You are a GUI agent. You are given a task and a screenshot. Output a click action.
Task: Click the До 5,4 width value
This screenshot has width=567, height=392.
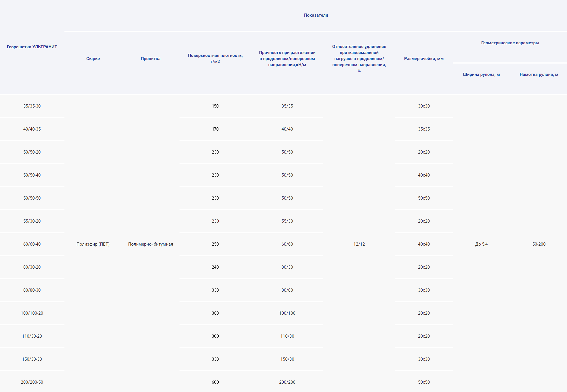481,244
